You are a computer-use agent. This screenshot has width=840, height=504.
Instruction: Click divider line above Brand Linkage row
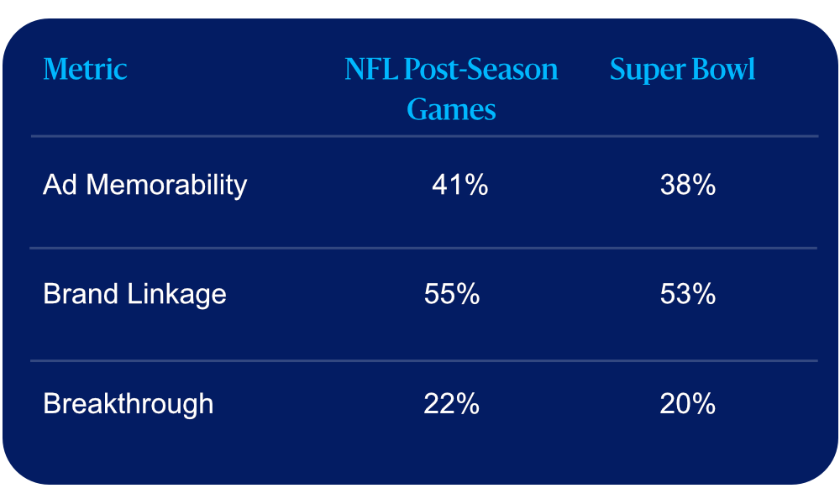tap(423, 248)
